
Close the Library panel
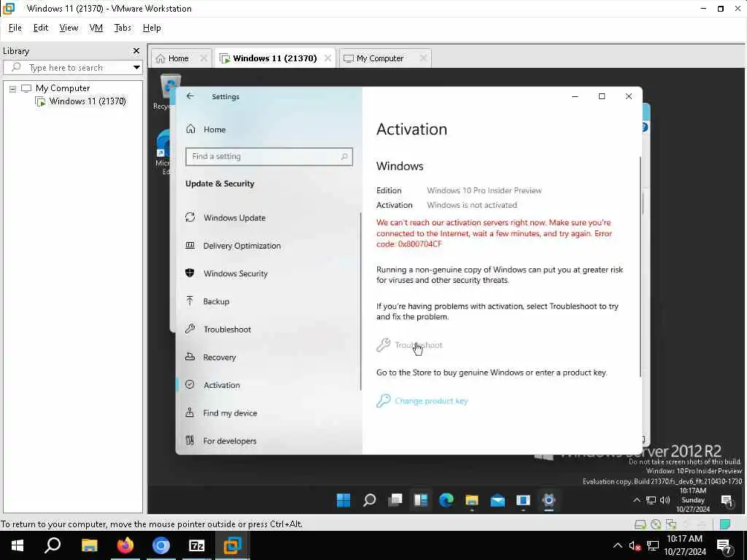pos(136,50)
